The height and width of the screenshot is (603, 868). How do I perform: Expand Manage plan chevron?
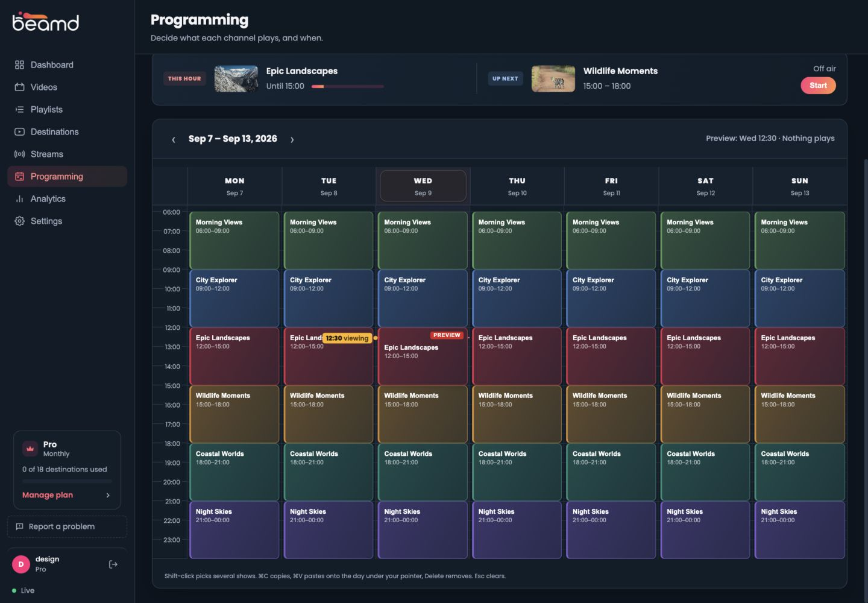(x=108, y=495)
